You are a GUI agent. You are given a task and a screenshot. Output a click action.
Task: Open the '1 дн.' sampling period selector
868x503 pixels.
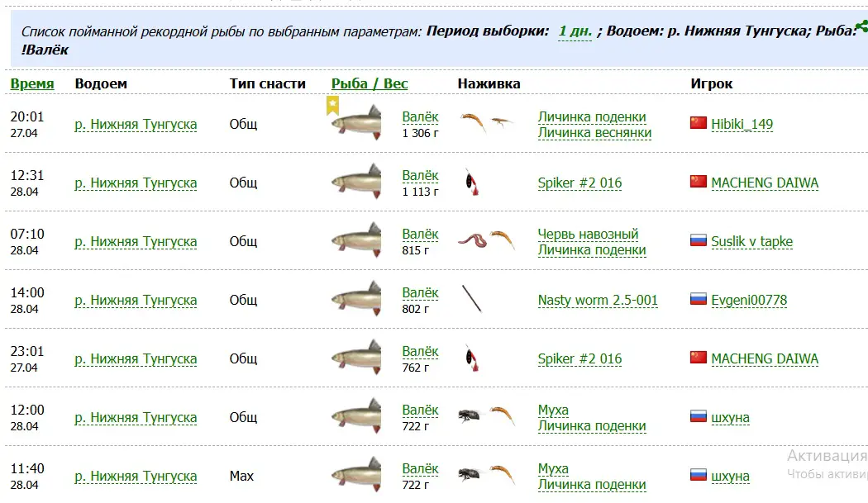(575, 31)
